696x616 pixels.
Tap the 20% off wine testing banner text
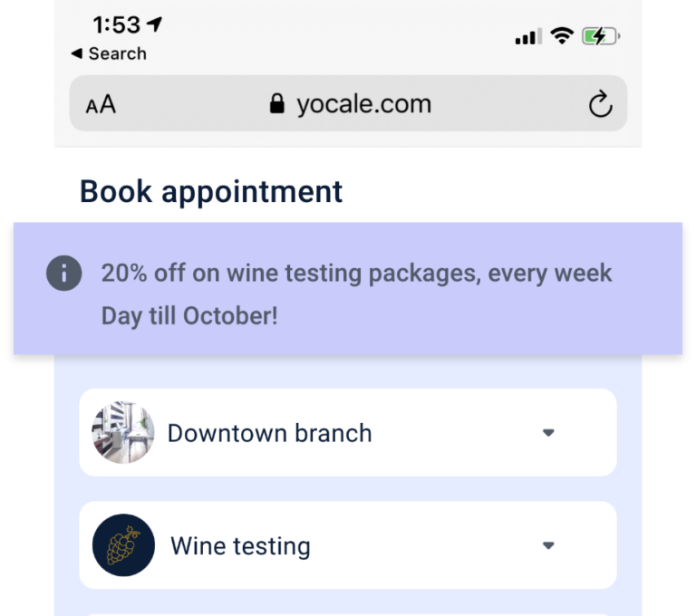click(x=356, y=294)
